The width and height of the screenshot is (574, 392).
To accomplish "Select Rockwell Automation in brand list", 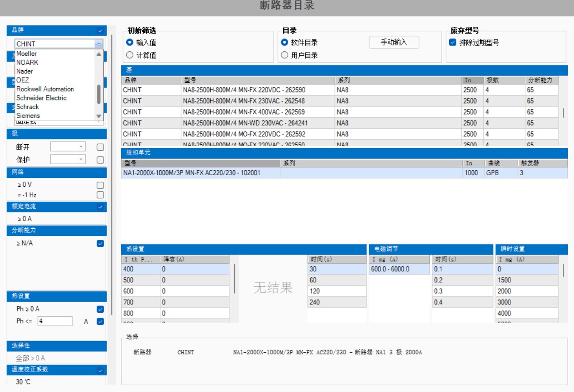I will click(x=45, y=89).
